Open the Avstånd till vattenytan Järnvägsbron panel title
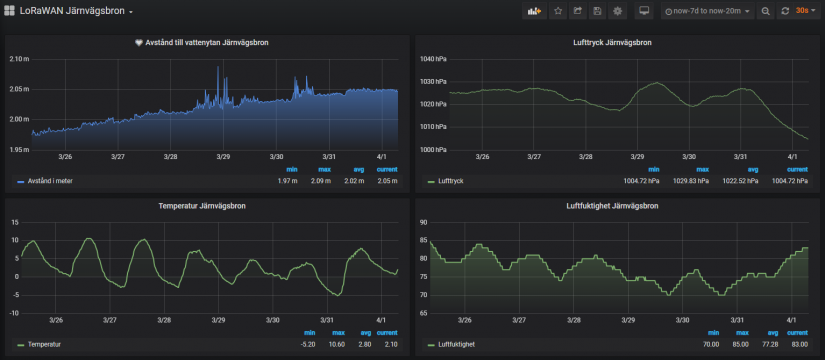This screenshot has width=825, height=360. (x=207, y=43)
